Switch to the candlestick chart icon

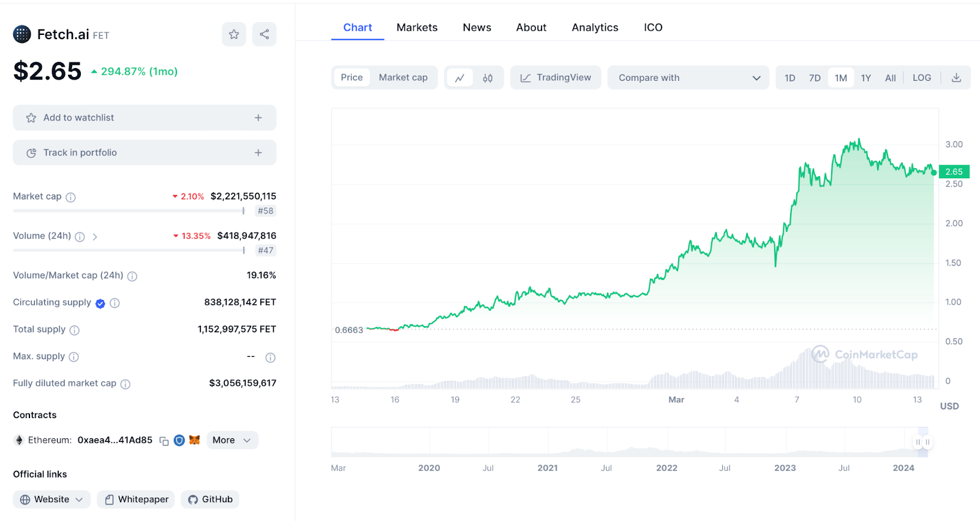[x=488, y=78]
